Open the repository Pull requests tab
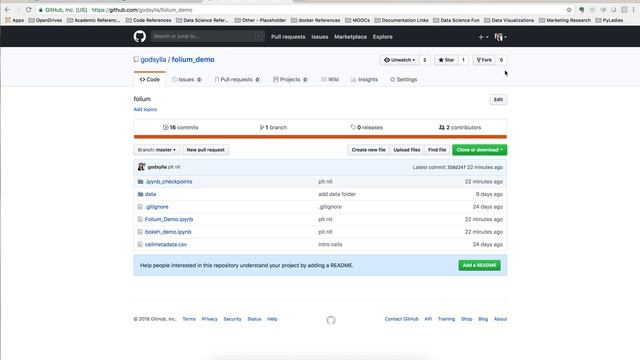The width and height of the screenshot is (640, 360). (237, 80)
